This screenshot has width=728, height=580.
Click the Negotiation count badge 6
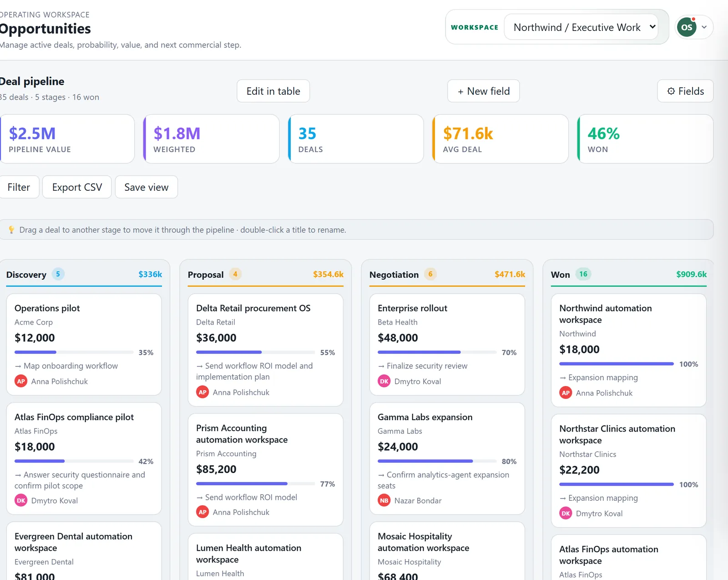[430, 274]
